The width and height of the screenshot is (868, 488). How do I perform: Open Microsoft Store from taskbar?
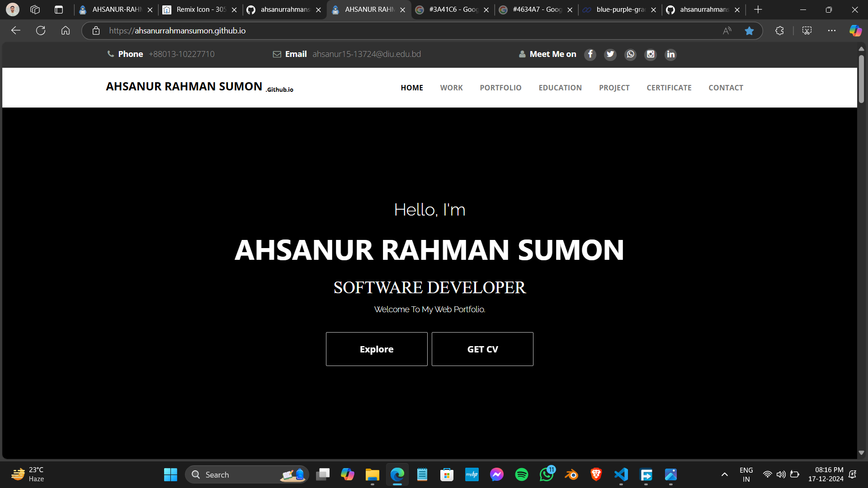447,474
